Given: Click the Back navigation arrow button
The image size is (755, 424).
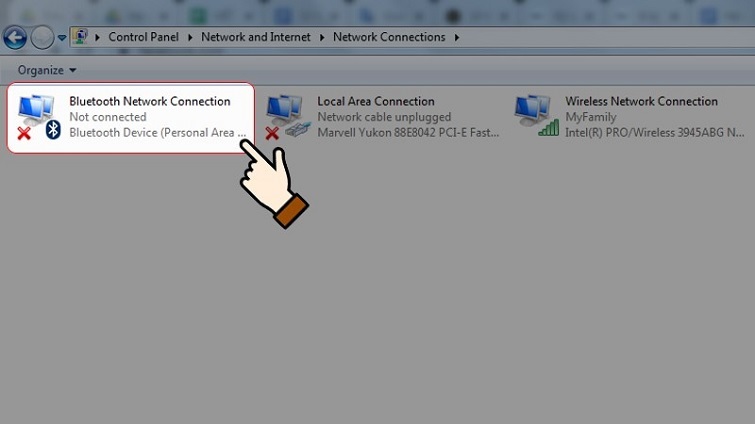Looking at the screenshot, I should 14,38.
